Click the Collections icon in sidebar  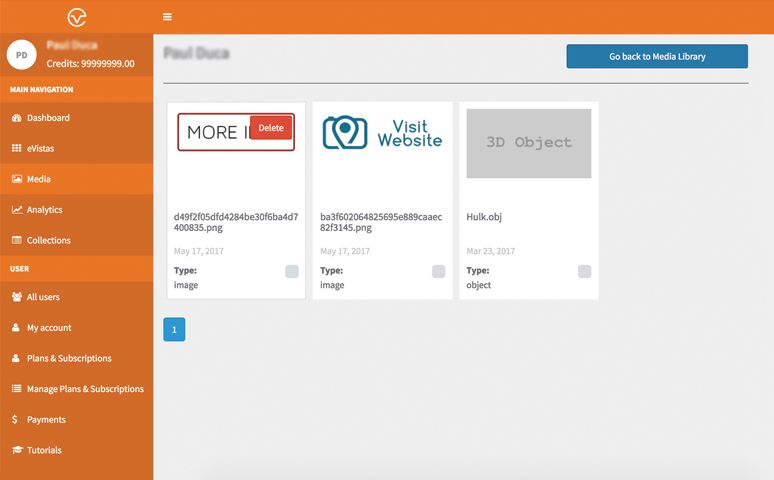[x=16, y=241]
